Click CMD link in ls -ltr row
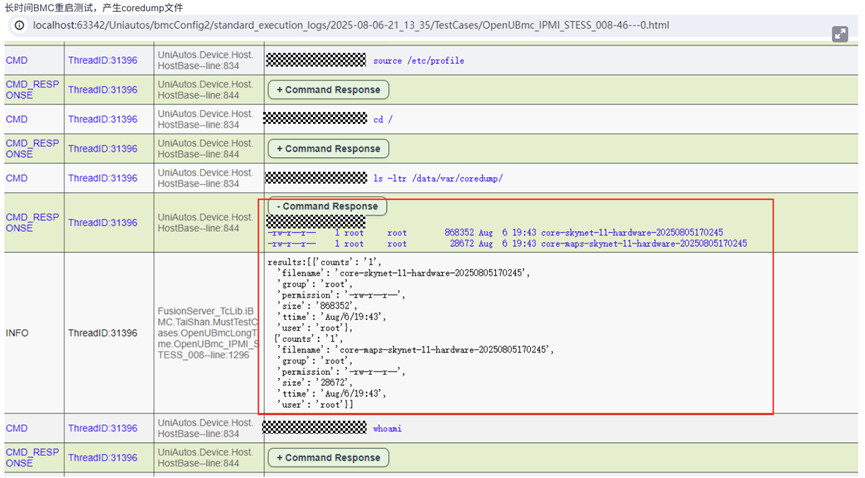 17,178
